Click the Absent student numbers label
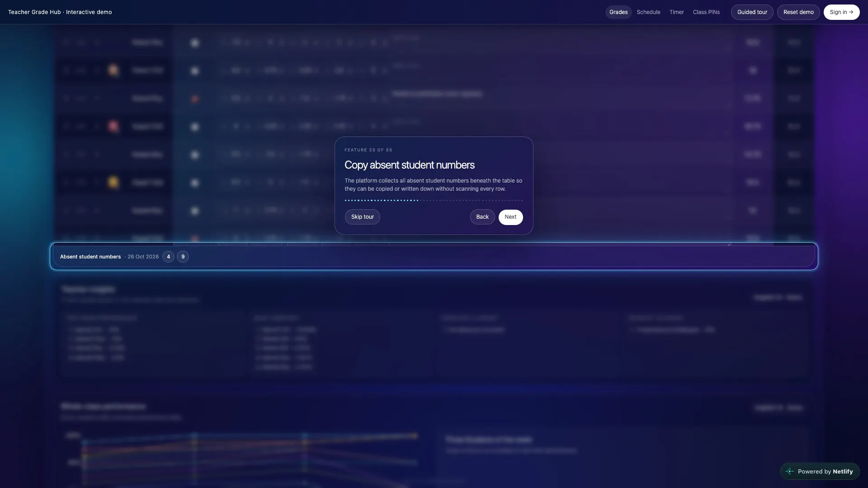868x488 pixels. 90,257
